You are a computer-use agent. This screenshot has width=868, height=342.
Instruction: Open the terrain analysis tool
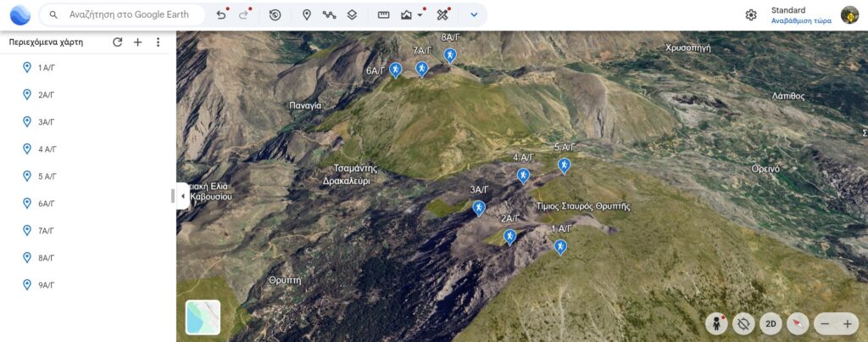(407, 15)
